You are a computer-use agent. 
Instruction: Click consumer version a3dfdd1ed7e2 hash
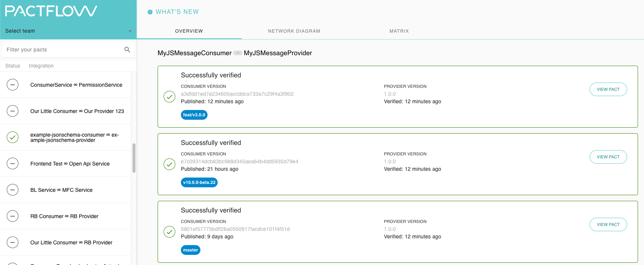pyautogui.click(x=237, y=94)
